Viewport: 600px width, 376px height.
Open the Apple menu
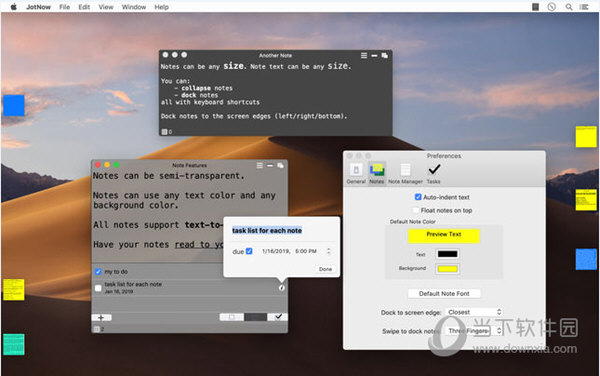tap(13, 7)
